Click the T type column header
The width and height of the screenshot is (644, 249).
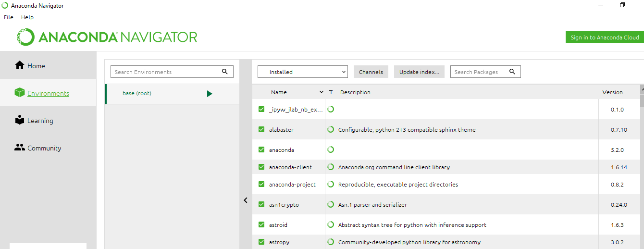(331, 92)
